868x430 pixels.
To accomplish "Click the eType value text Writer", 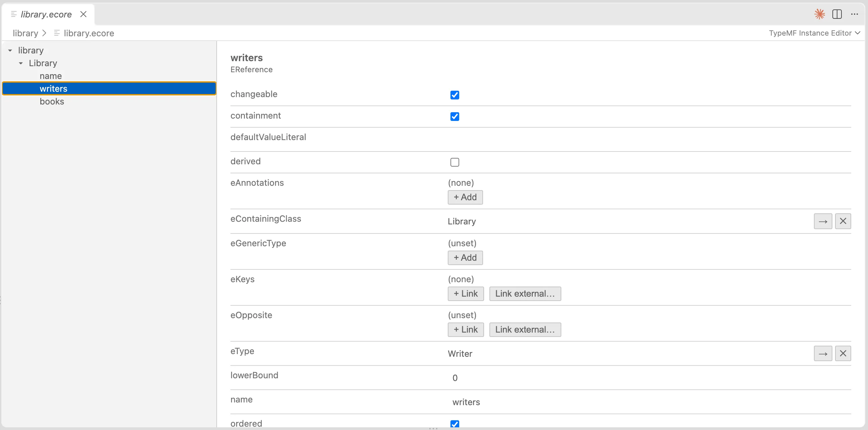I will 460,353.
